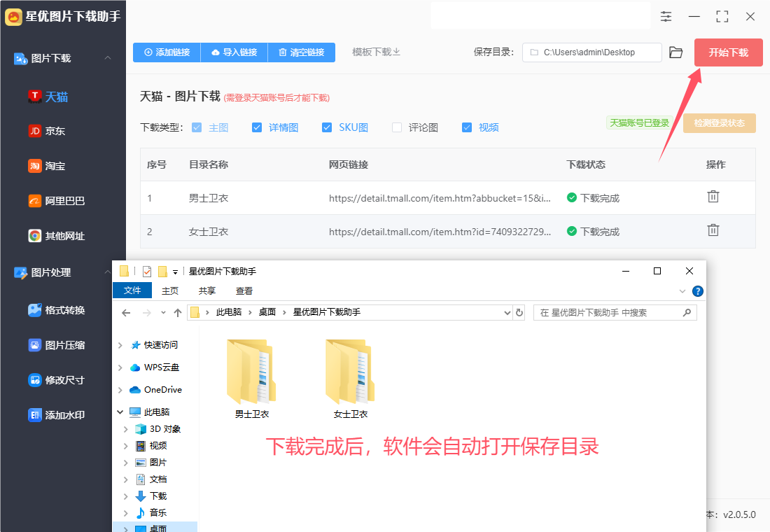Click 此电脑 in Explorer breadcrumb path

pyautogui.click(x=229, y=312)
